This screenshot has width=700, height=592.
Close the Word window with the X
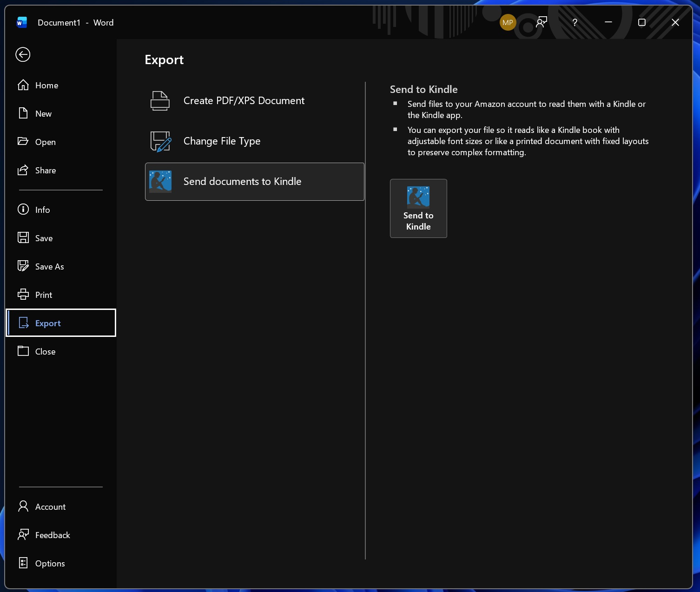click(x=675, y=22)
